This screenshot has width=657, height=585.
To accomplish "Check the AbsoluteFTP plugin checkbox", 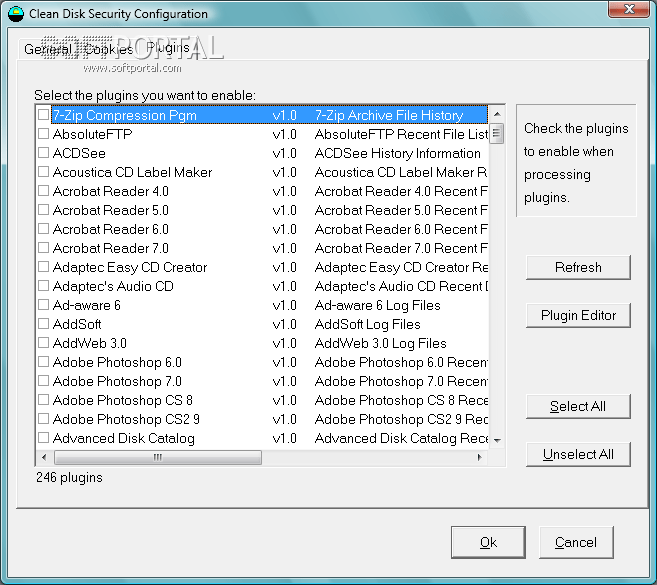I will point(44,134).
